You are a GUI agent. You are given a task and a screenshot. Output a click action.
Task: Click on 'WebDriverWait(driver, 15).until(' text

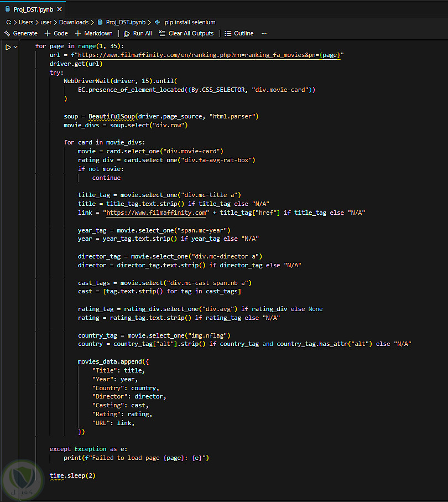point(121,81)
